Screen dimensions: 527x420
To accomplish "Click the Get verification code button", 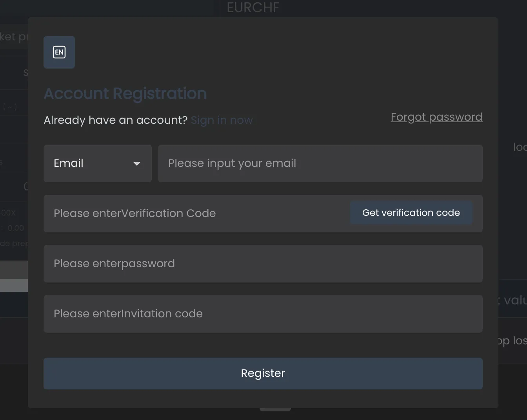I will 411,213.
